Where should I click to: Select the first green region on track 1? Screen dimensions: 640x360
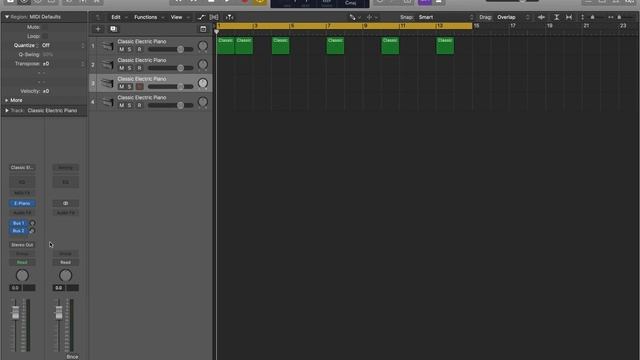pos(225,46)
